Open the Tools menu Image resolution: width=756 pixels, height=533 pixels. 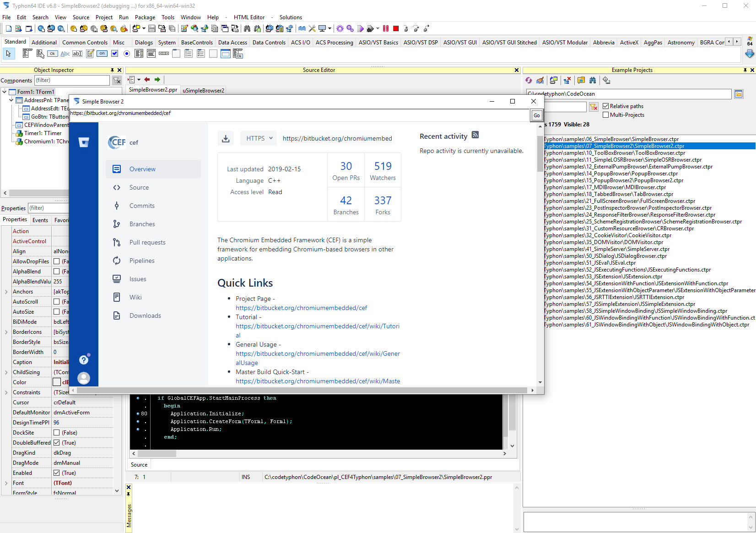click(x=168, y=17)
